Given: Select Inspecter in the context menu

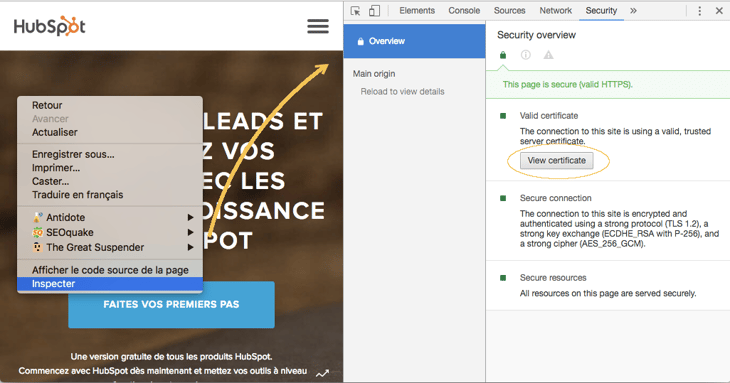Looking at the screenshot, I should [110, 284].
